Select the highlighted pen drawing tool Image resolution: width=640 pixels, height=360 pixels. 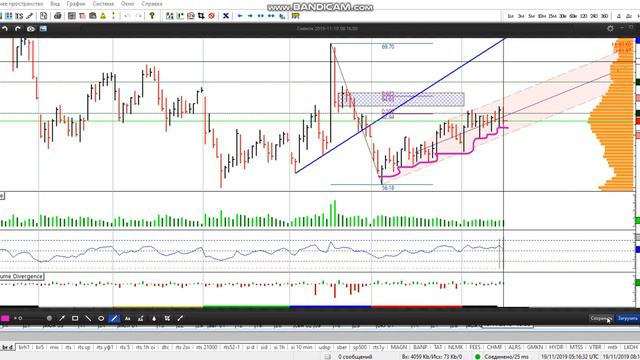point(114,318)
